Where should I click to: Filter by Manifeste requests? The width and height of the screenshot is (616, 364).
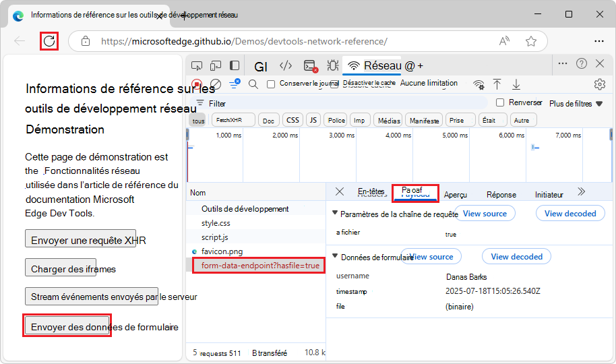pyautogui.click(x=425, y=120)
